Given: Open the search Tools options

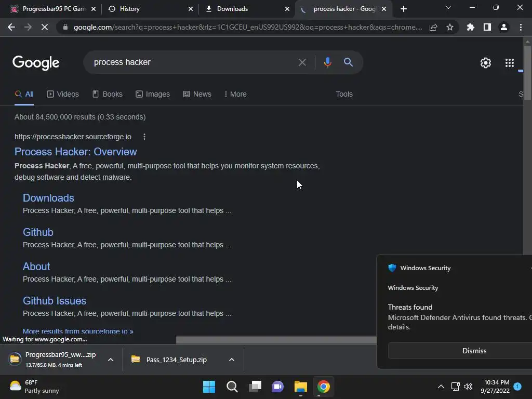Looking at the screenshot, I should tap(344, 94).
